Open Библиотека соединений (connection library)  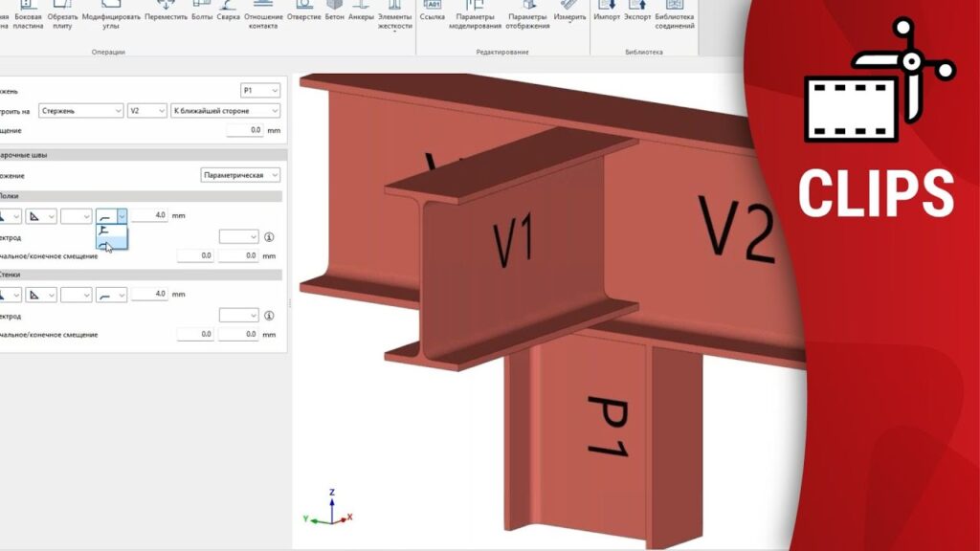[674, 13]
